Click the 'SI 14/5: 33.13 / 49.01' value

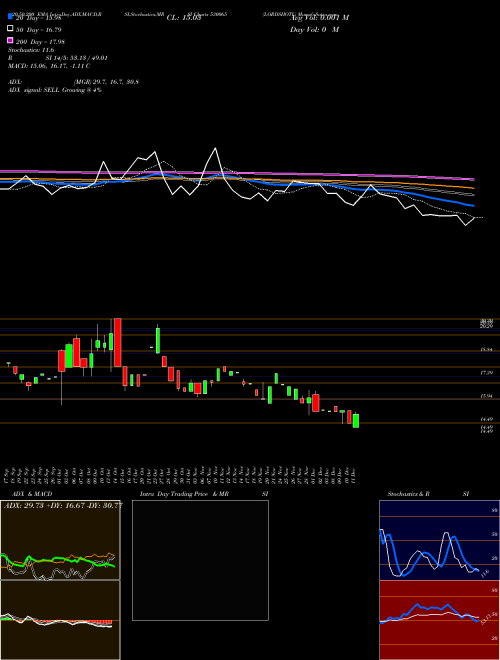click(x=77, y=58)
